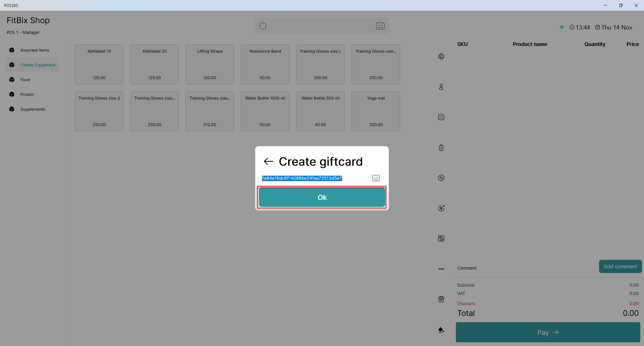
Task: Add Kettlebell 20 to the order
Action: point(154,64)
